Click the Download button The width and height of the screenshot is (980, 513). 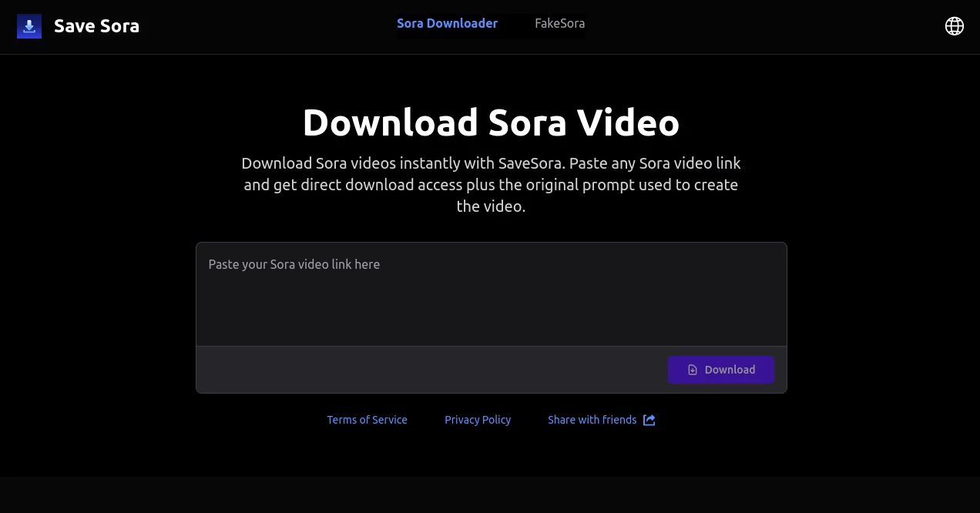click(721, 370)
